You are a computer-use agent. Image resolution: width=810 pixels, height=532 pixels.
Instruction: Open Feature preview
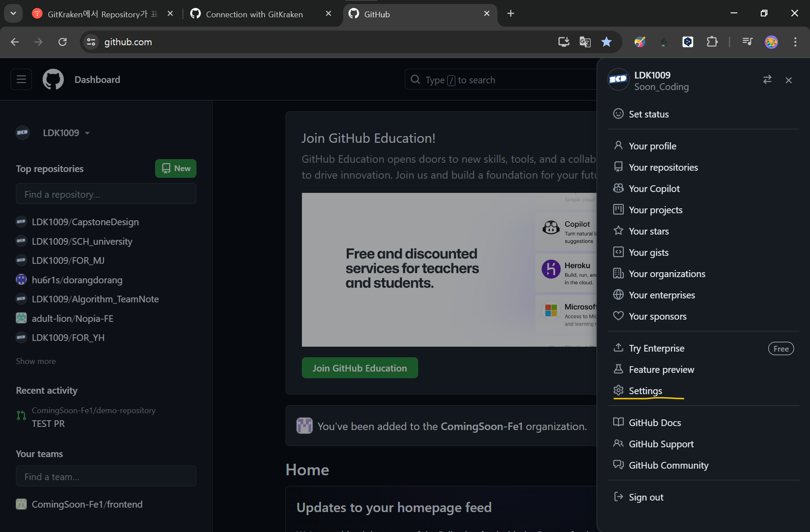click(703, 369)
